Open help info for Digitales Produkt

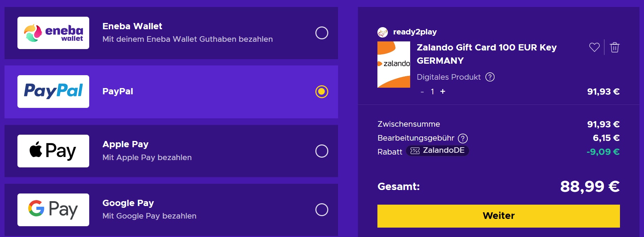[x=491, y=77]
